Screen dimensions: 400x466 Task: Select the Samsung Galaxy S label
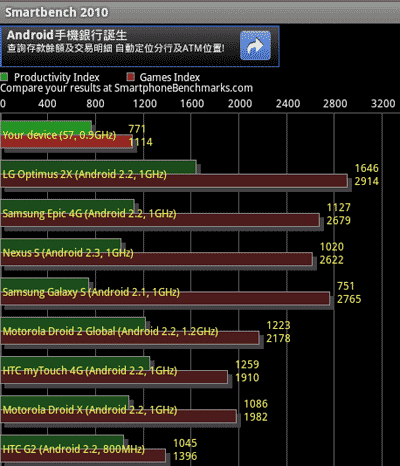coord(91,292)
